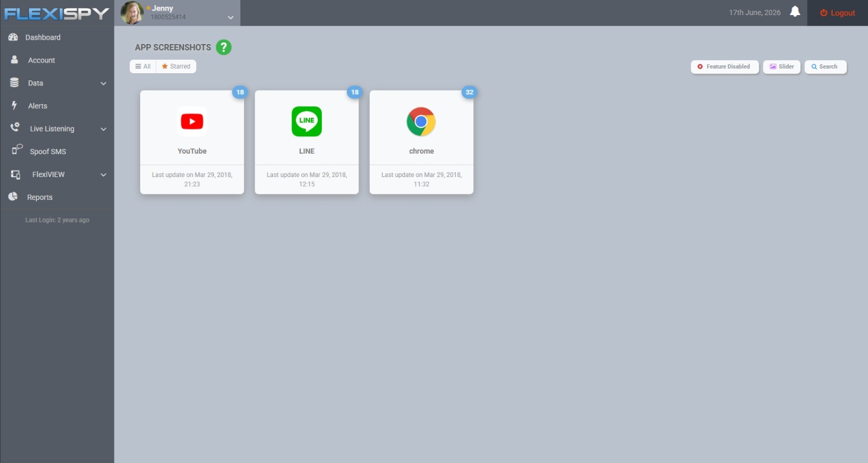Log out using the Logout button

click(837, 13)
